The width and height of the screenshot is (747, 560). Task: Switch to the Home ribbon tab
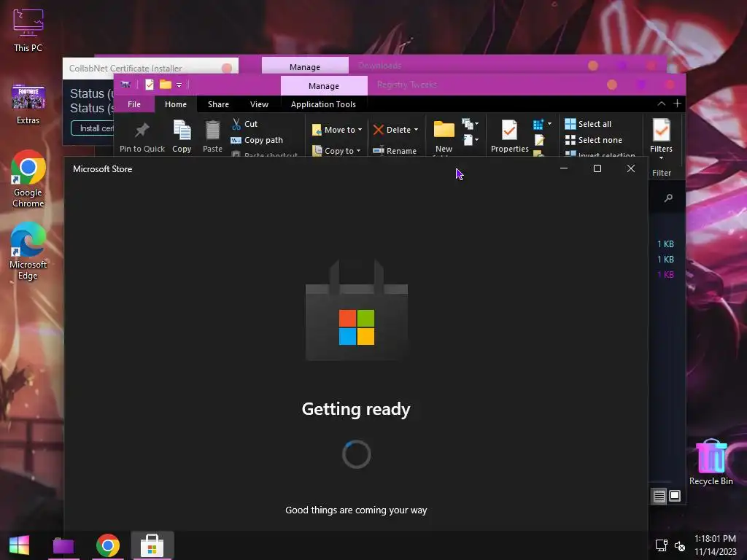[176, 104]
